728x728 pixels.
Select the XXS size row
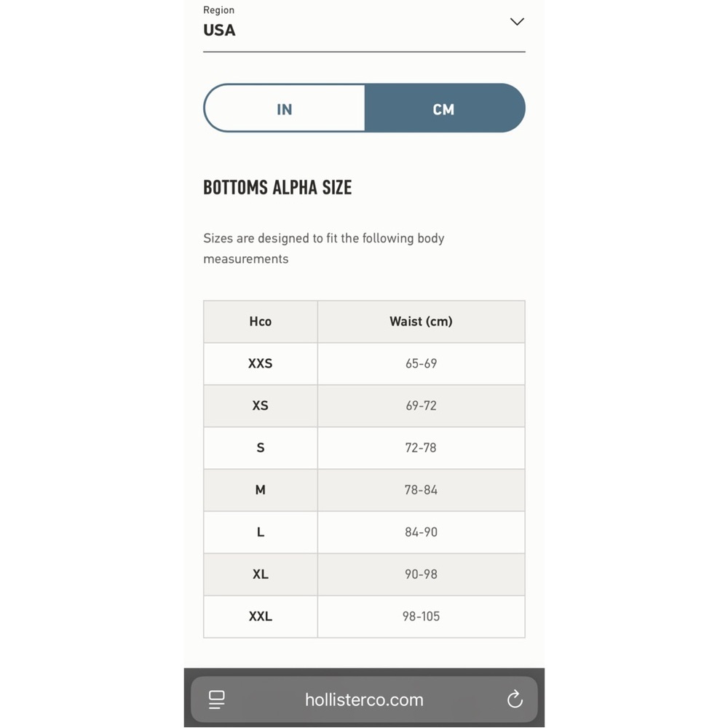tap(364, 363)
